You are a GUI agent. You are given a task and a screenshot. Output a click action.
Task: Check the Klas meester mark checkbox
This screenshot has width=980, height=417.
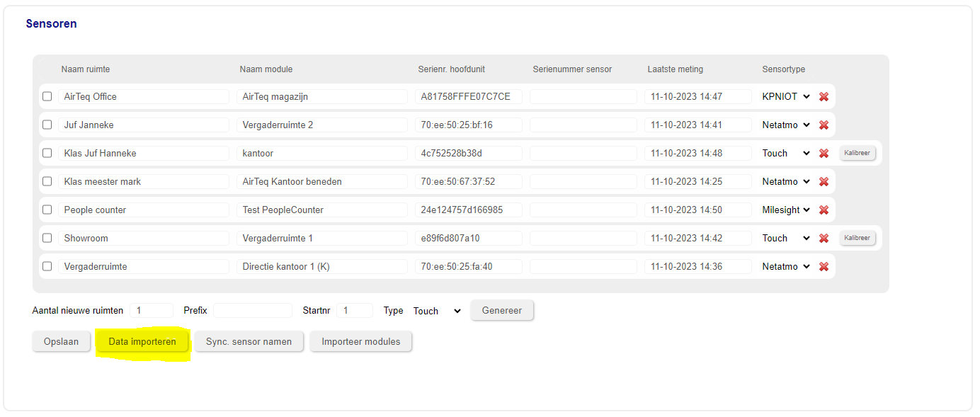click(47, 181)
